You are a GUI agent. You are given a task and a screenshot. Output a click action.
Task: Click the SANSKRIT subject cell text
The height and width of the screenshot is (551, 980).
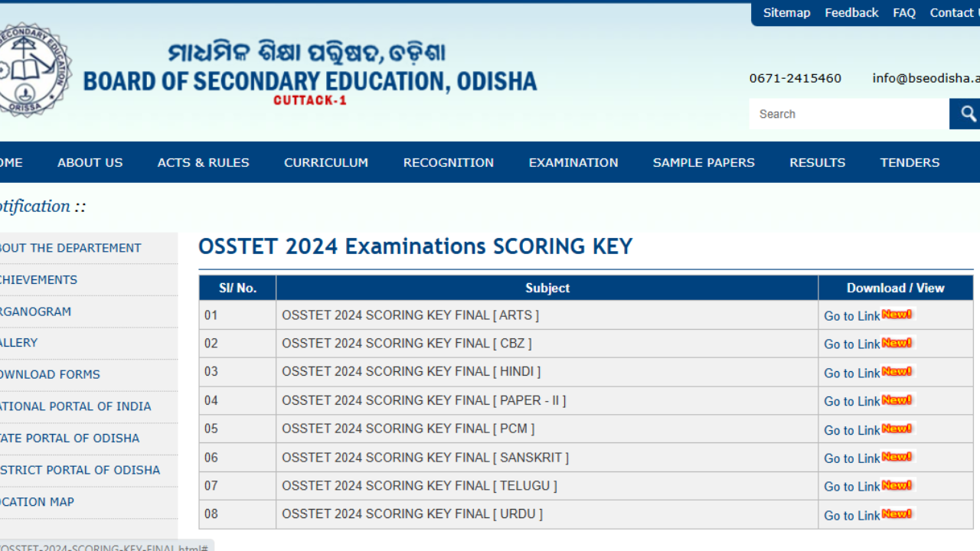pos(425,458)
